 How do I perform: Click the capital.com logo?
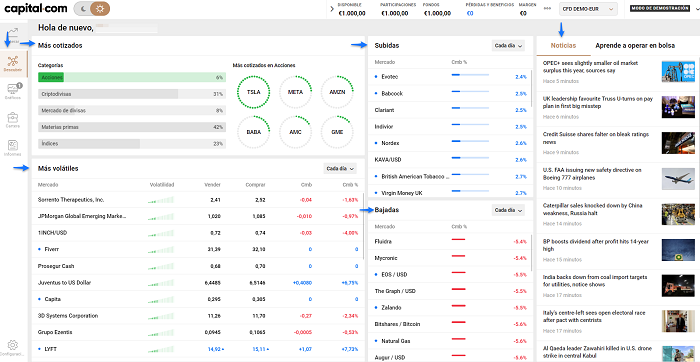tap(36, 8)
